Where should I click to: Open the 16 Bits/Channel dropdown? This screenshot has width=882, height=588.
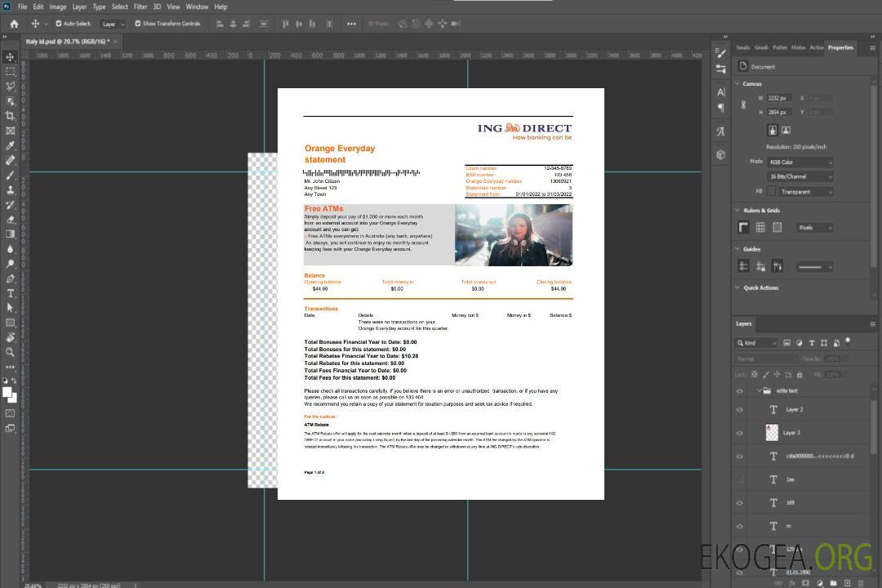(800, 176)
